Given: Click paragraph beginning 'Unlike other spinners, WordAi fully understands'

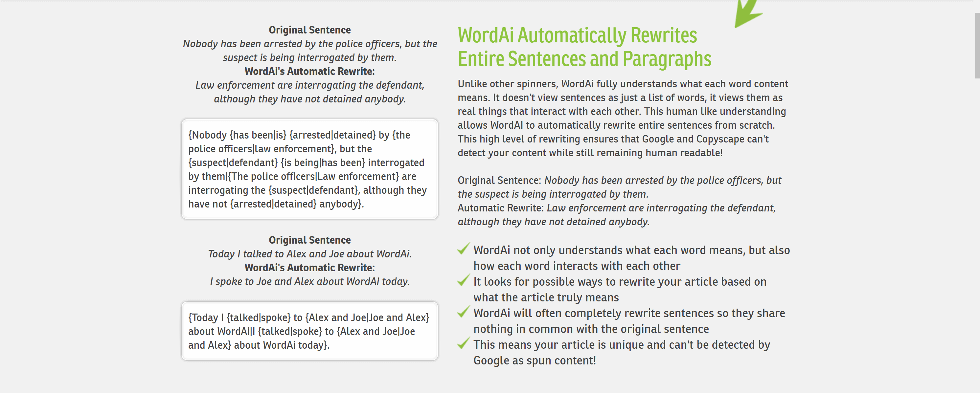Looking at the screenshot, I should point(623,118).
